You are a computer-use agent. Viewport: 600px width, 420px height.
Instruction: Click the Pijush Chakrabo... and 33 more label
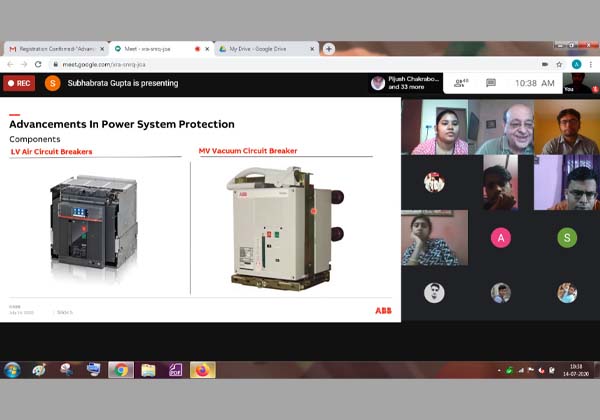tap(413, 83)
